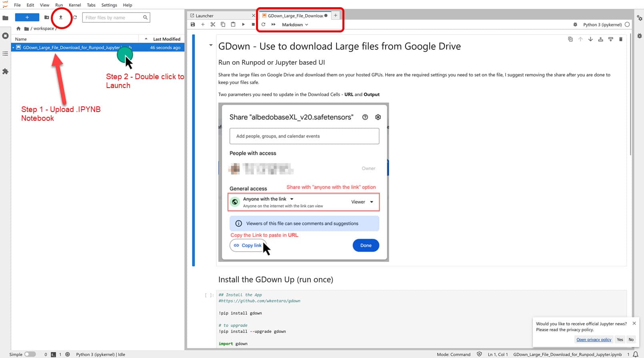Go to the home root directory icon
The image size is (644, 358).
click(18, 28)
